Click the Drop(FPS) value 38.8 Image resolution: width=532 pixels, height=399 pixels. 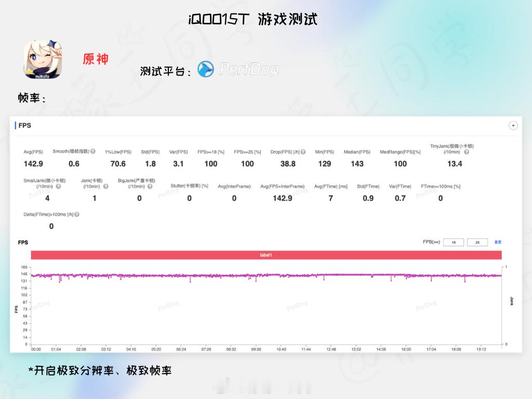tap(288, 164)
